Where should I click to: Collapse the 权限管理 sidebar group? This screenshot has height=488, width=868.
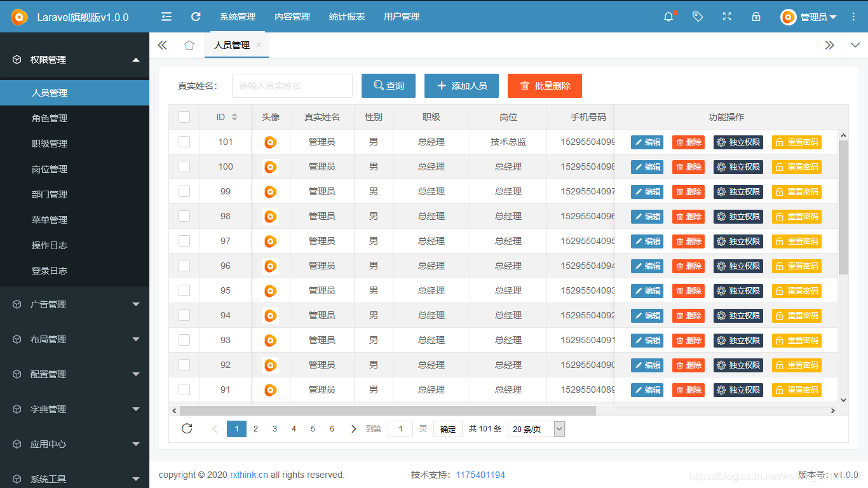click(74, 60)
